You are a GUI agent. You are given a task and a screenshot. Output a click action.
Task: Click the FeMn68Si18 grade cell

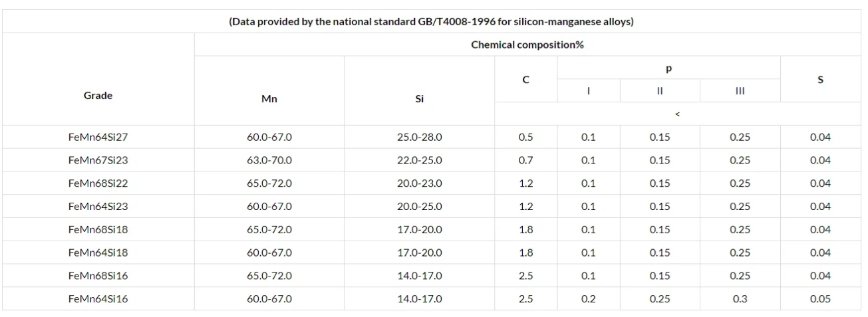(x=98, y=229)
